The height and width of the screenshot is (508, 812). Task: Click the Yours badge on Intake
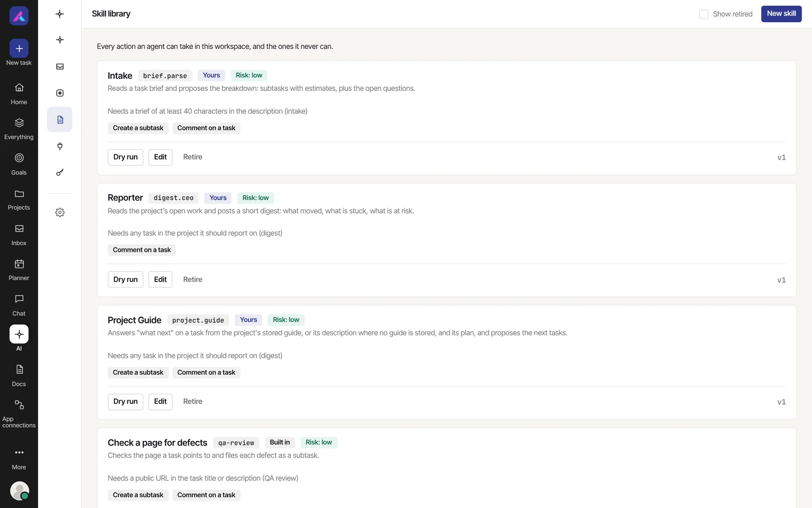tap(212, 75)
